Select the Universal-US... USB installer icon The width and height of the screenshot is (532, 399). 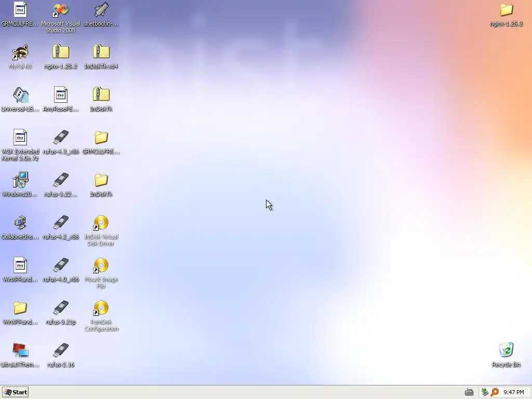tap(20, 95)
